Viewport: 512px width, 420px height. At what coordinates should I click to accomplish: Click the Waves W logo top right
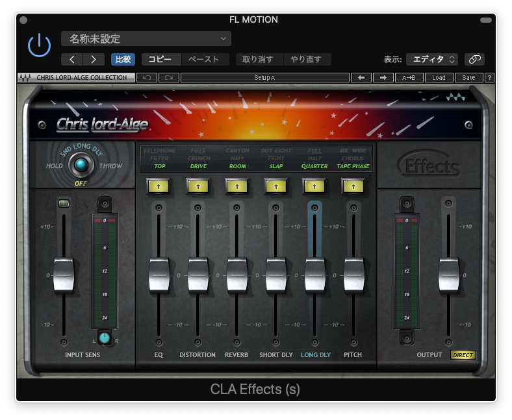click(x=455, y=97)
